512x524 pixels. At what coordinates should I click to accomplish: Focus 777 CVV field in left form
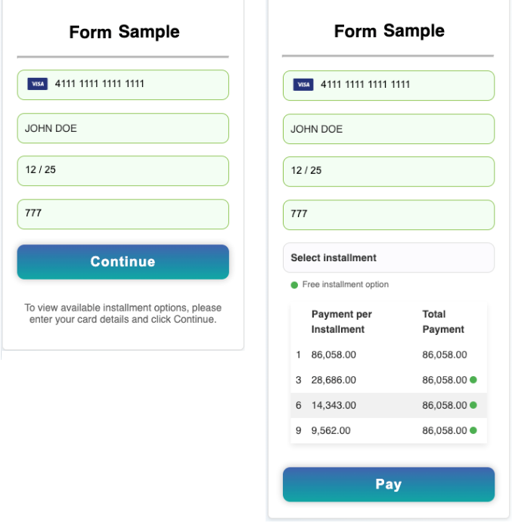point(123,214)
